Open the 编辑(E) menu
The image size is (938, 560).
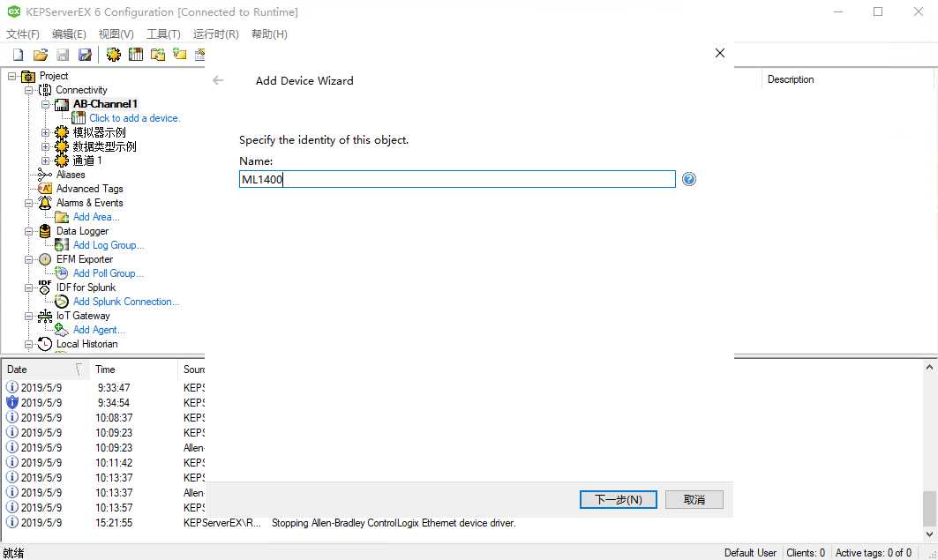pos(69,34)
